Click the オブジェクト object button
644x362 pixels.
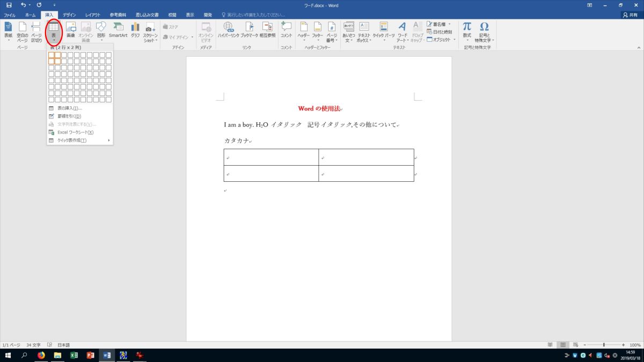tap(441, 39)
